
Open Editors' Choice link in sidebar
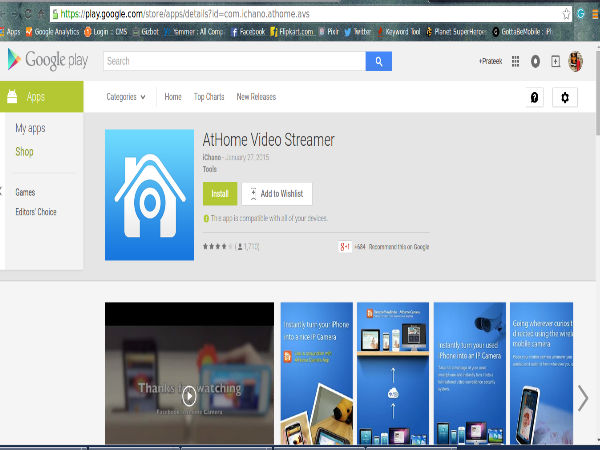click(x=36, y=212)
